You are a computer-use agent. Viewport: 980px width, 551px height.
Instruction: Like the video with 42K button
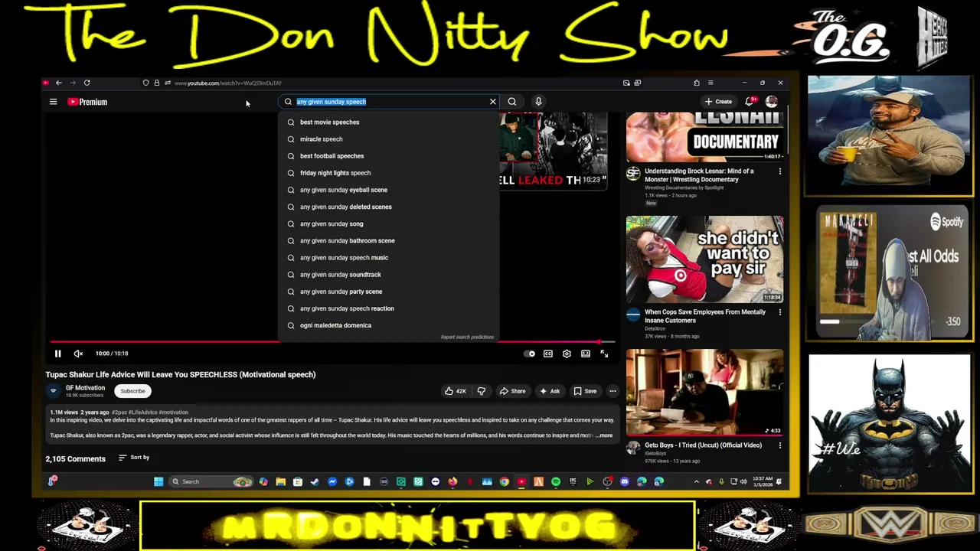click(x=456, y=391)
